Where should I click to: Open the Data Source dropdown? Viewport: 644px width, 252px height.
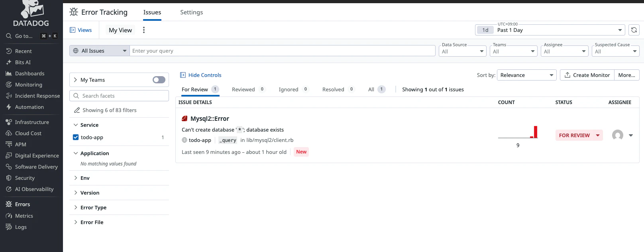pos(462,51)
